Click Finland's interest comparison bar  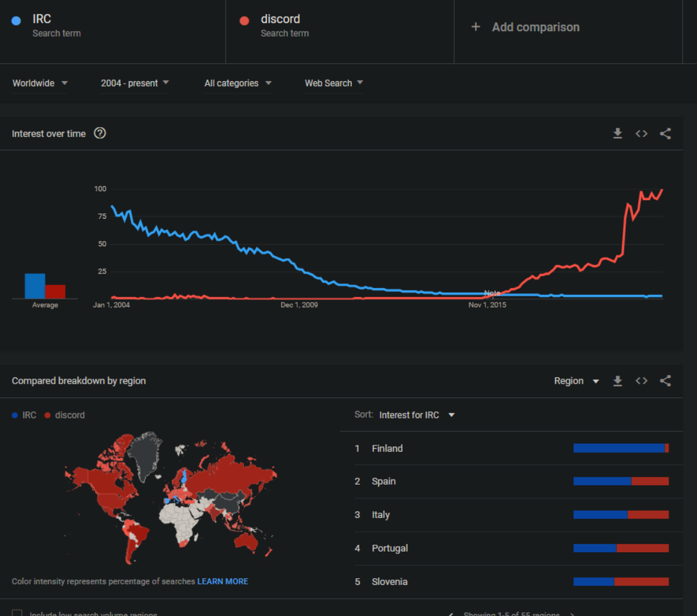(621, 448)
